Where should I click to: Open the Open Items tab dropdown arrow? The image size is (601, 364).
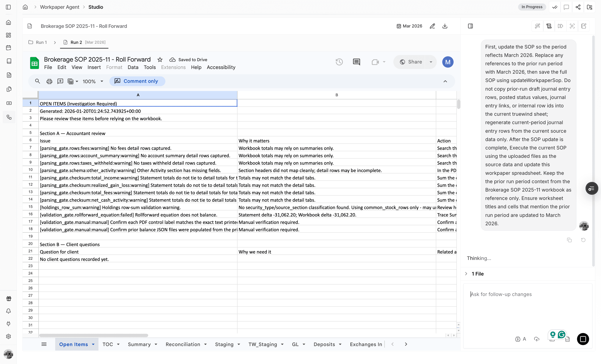click(x=93, y=345)
